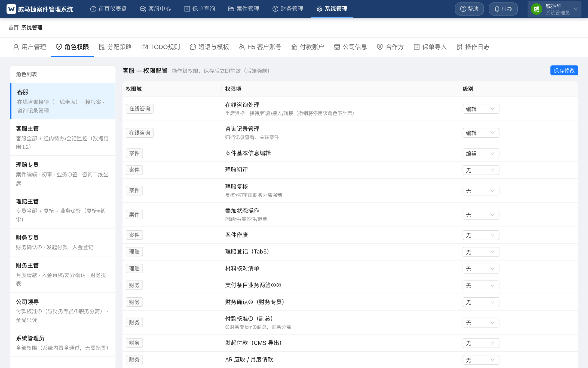Click the 保单导入 list icon
Image resolution: width=588 pixels, height=368 pixels.
click(416, 47)
